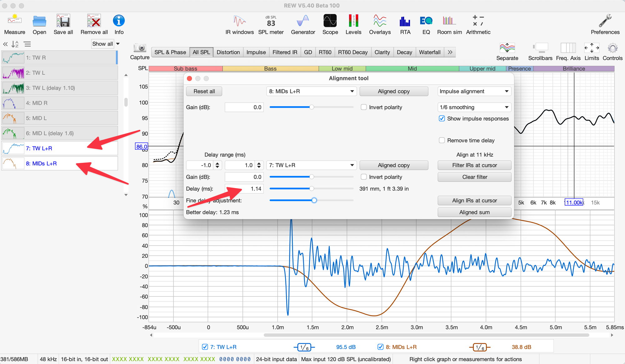Enable Remove time delay checkbox
The image size is (625, 364).
(x=442, y=140)
